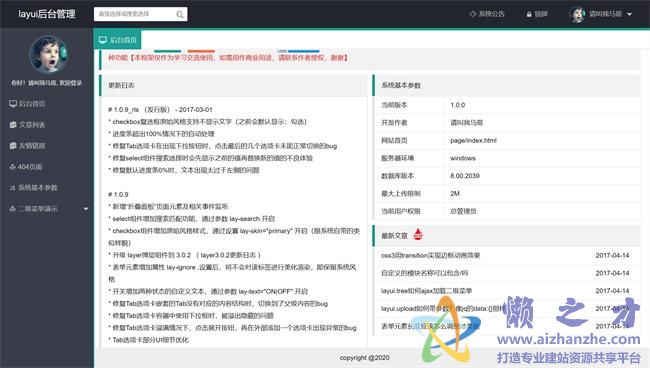Click the monitor icon beside 后台首页 sidebar item
The image size is (650, 368).
pyautogui.click(x=13, y=104)
